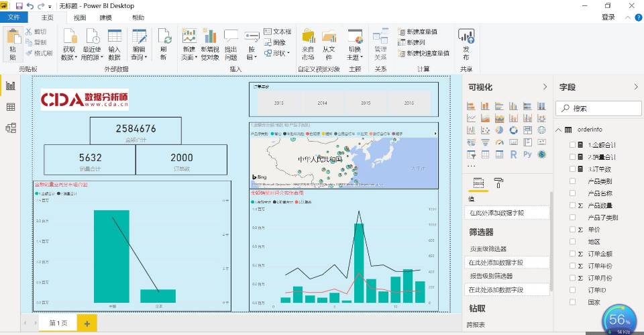Open the Format paint-roller tab
The height and width of the screenshot is (335, 644).
click(498, 183)
